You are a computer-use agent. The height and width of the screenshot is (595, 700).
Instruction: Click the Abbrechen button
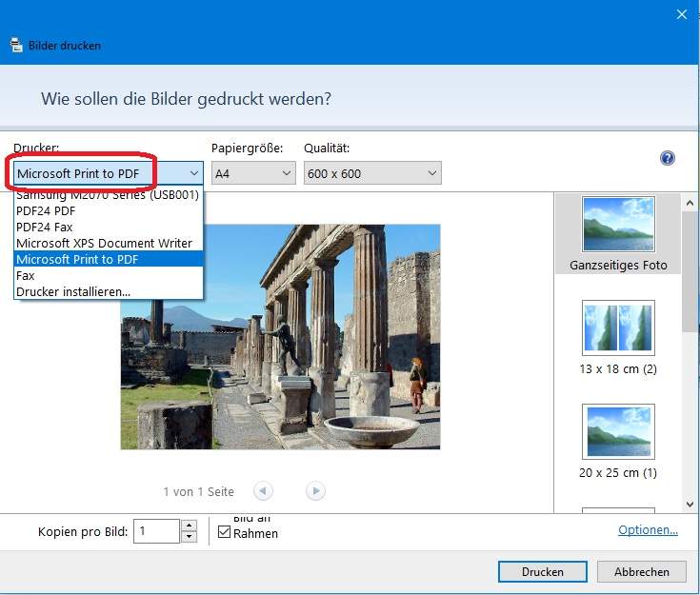642,572
